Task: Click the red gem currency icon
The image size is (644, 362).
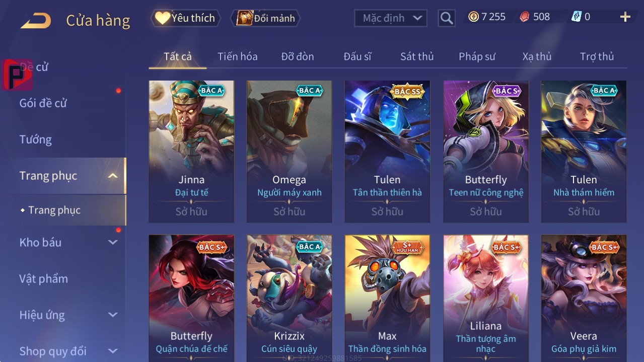Action: click(x=525, y=17)
